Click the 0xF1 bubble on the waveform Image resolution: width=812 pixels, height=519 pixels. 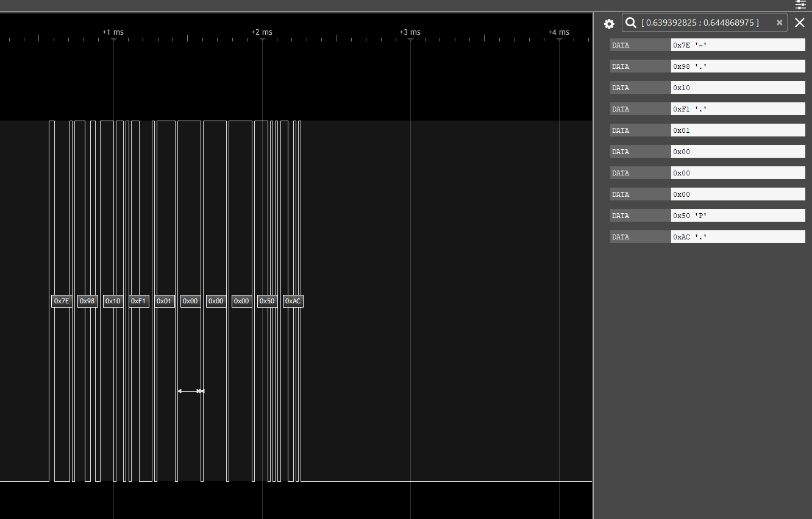[139, 301]
